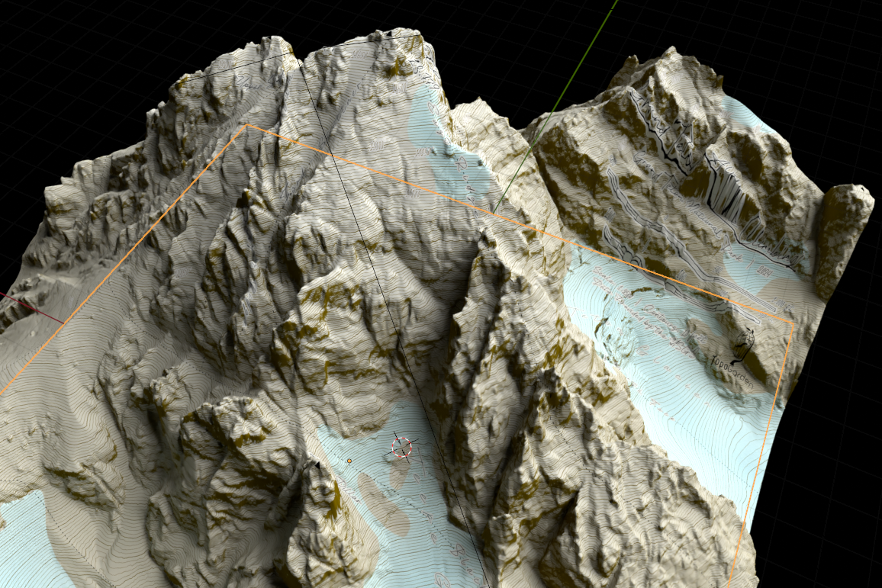Click right corner of orange outline near TopoGarden
882x588 pixels.
[792, 323]
